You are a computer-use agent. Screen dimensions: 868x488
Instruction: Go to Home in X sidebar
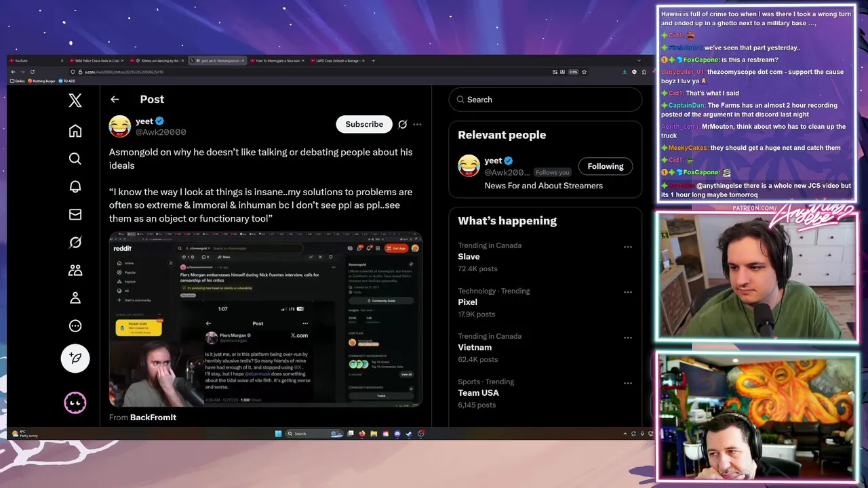pyautogui.click(x=75, y=131)
